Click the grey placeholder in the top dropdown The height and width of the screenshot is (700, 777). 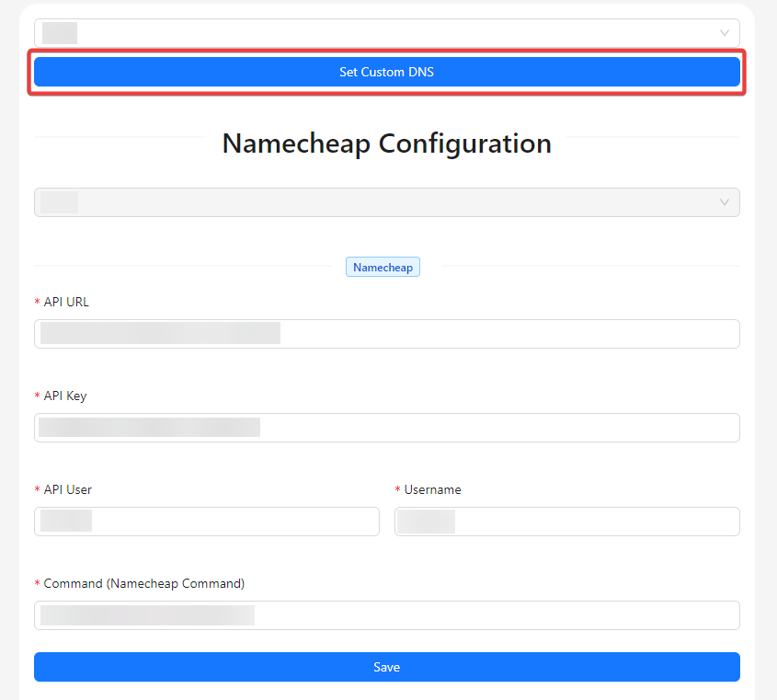(60, 32)
